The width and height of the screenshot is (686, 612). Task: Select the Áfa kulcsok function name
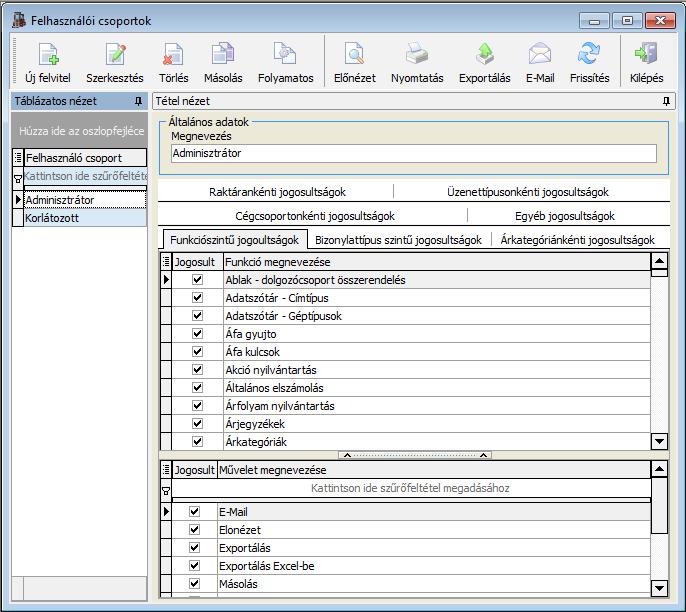[x=252, y=352]
